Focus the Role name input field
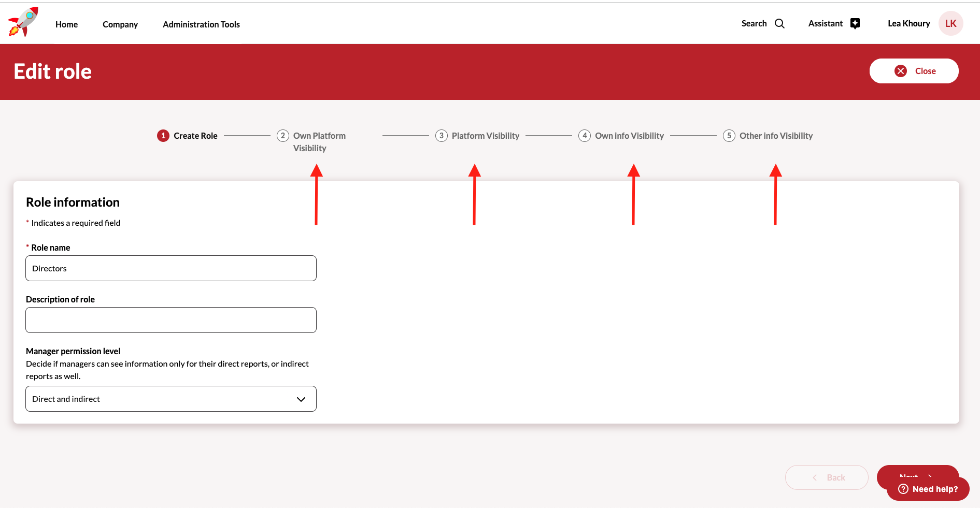This screenshot has width=980, height=508. (171, 268)
